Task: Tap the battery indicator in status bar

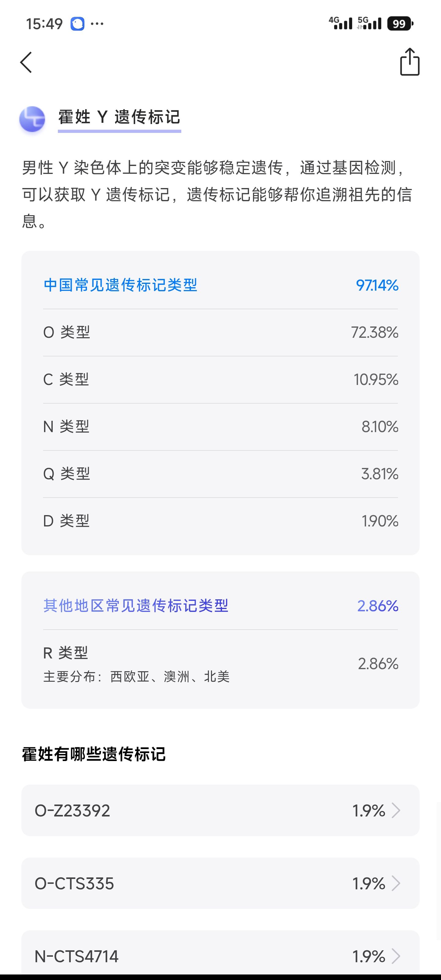Action: click(x=400, y=24)
